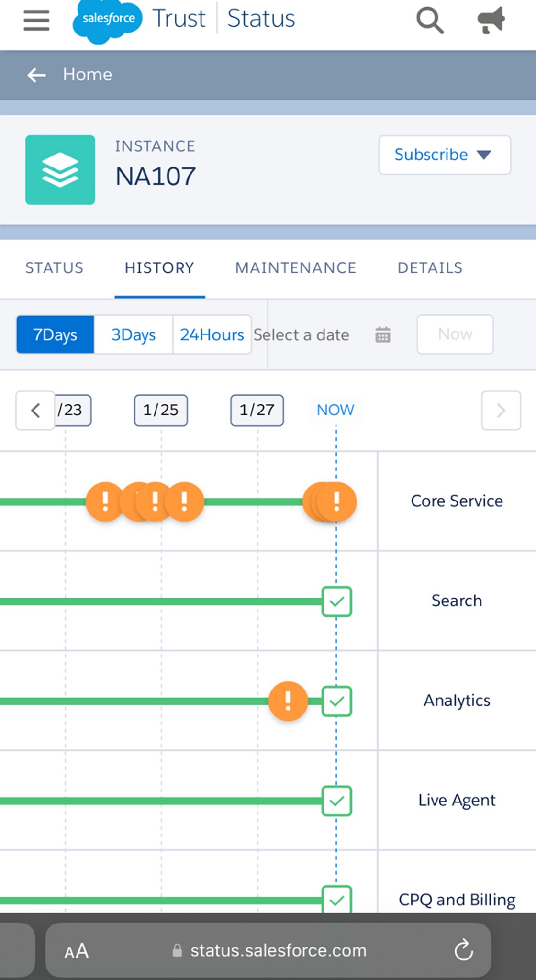Image resolution: width=536 pixels, height=980 pixels.
Task: Select the 3Days range
Action: (x=134, y=334)
